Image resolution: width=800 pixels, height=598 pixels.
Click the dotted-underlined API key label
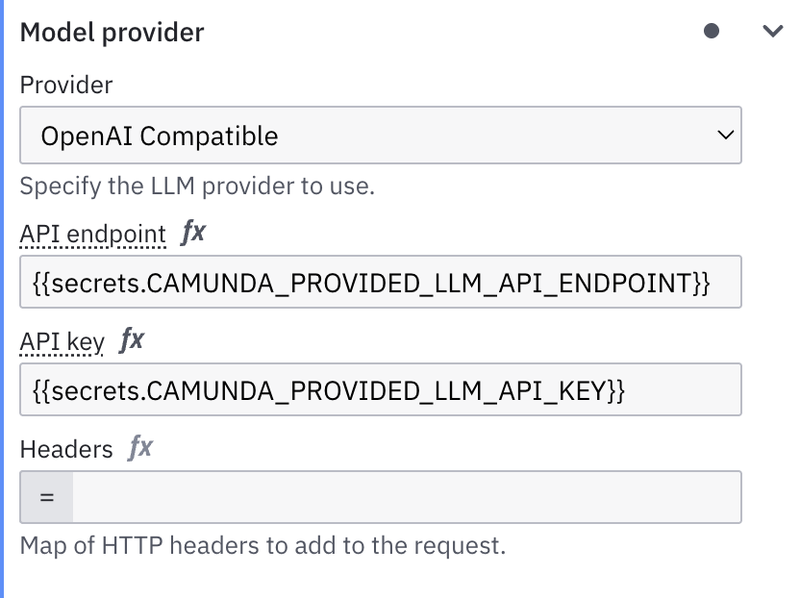pos(62,342)
